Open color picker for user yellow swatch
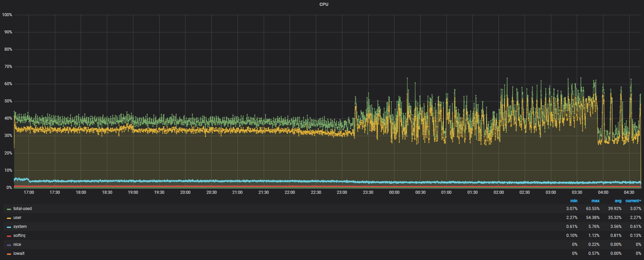 pos(9,218)
